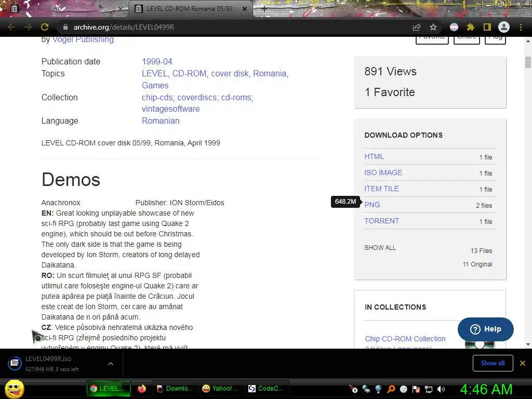The height and width of the screenshot is (399, 532).
Task: Open the coverdiscs collection link
Action: click(197, 97)
